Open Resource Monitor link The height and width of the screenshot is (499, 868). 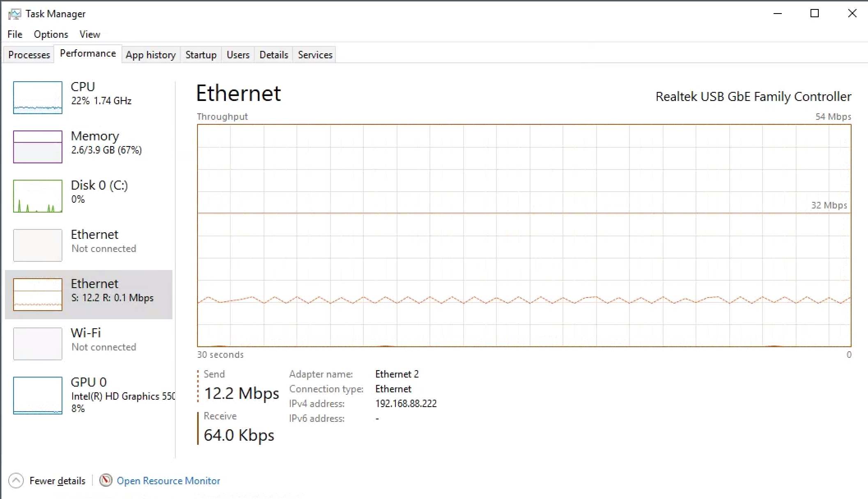tap(168, 481)
